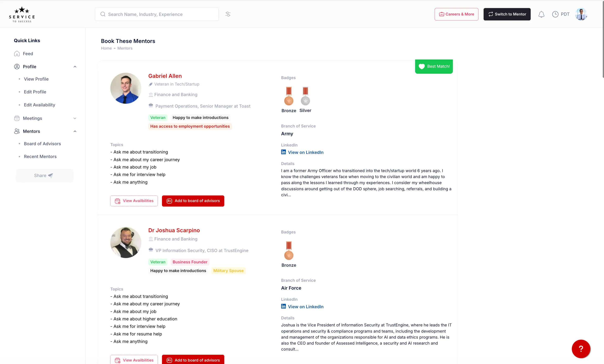Go to View Profile

pos(36,79)
